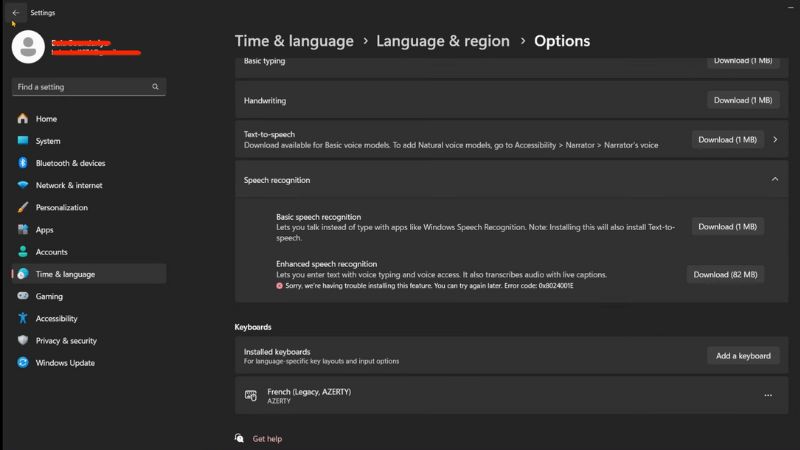Click the Find a setting search box
The height and width of the screenshot is (450, 800).
[x=80, y=87]
